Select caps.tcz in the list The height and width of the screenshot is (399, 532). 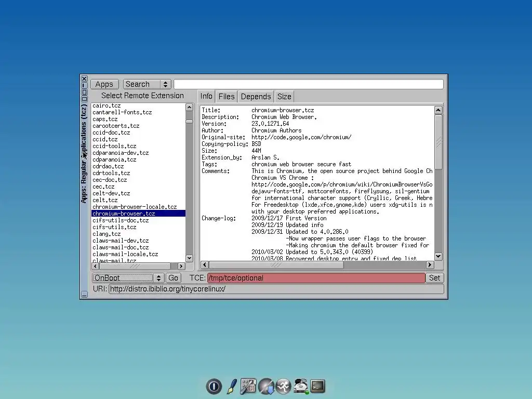138,119
